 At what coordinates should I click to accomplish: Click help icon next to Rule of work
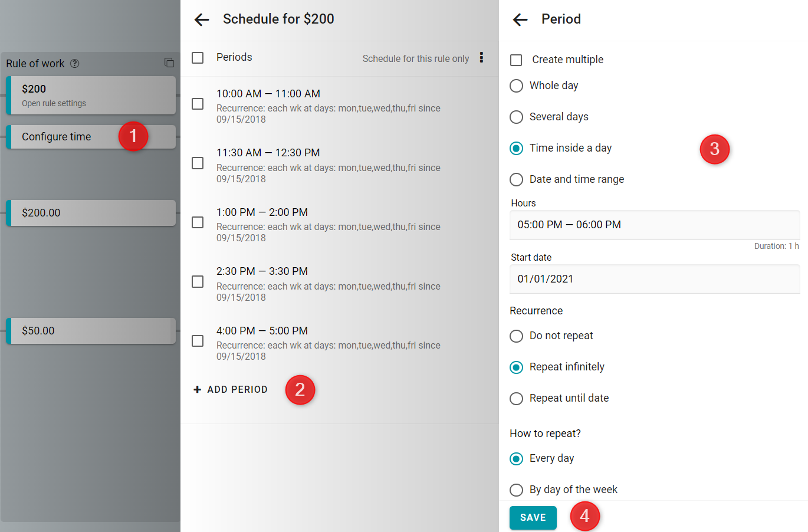(x=75, y=64)
